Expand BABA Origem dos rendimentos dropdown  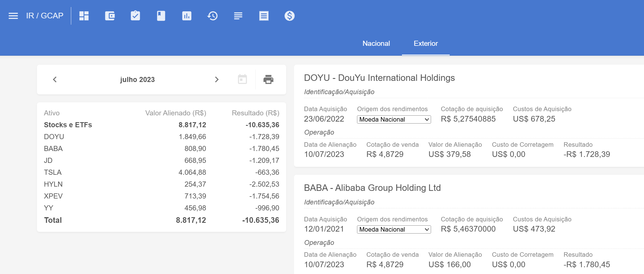click(394, 229)
